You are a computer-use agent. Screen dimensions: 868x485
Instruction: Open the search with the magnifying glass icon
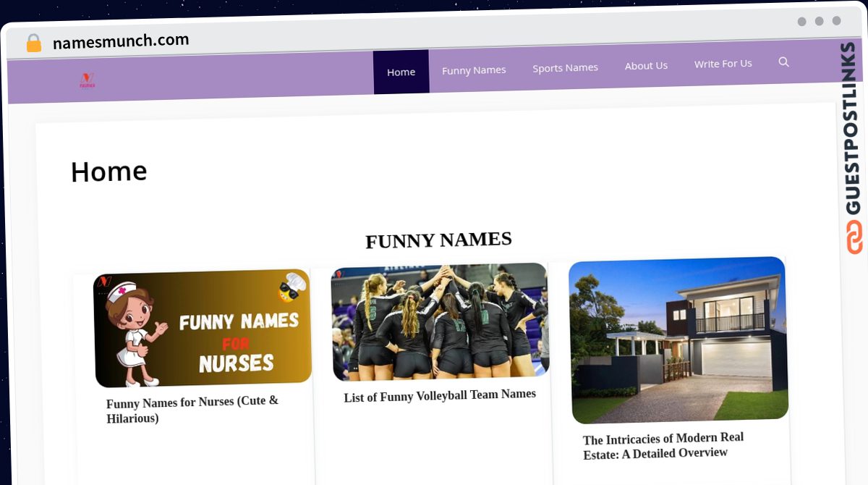(x=784, y=62)
